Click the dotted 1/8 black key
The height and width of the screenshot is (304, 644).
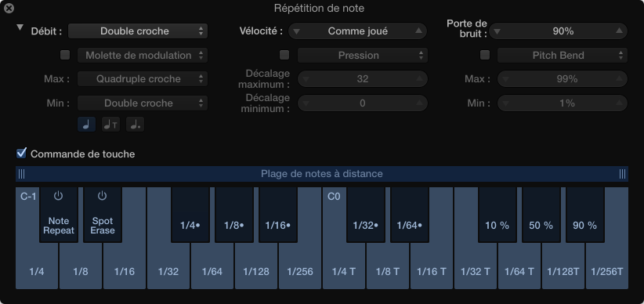tap(234, 215)
